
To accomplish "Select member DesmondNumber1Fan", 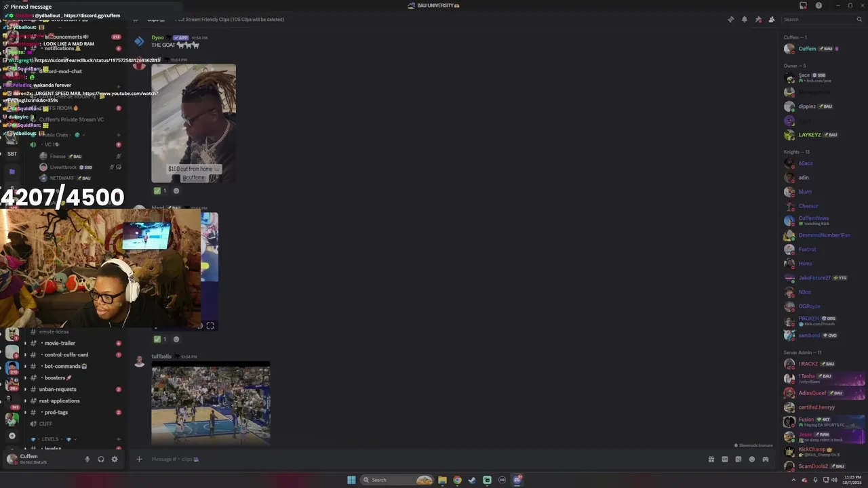I will [824, 235].
